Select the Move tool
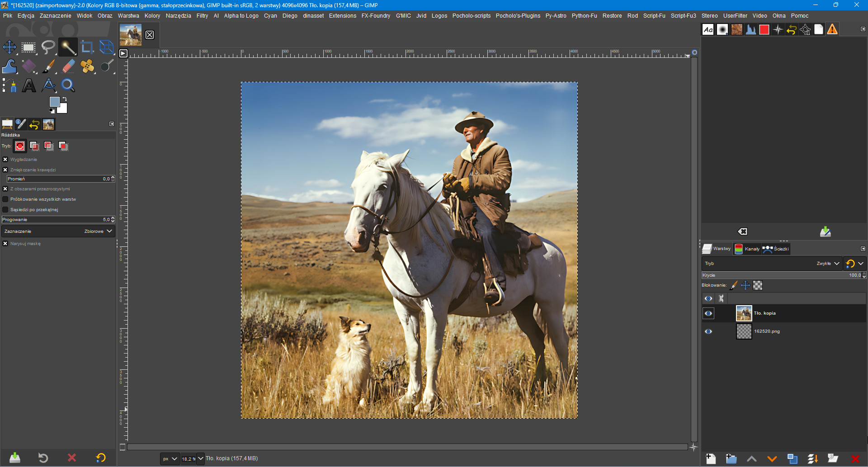The image size is (868, 467). click(x=9, y=47)
